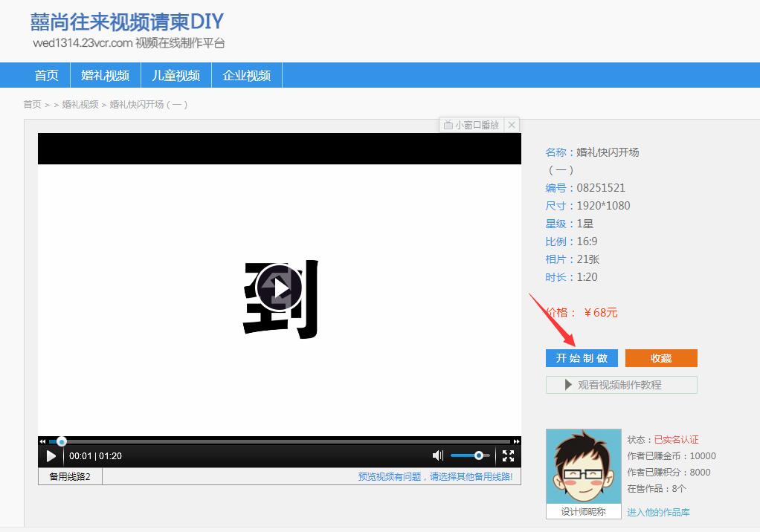Click the forward arrows at the progress bar's right
The width and height of the screenshot is (760, 532).
518,441
